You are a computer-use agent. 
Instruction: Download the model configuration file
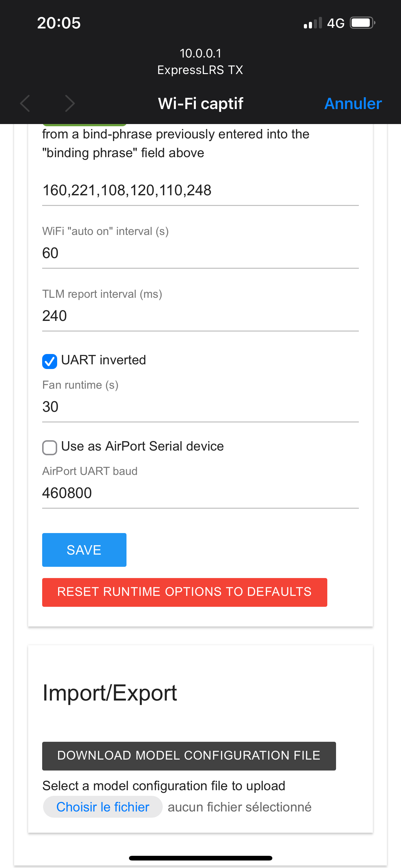click(x=189, y=756)
